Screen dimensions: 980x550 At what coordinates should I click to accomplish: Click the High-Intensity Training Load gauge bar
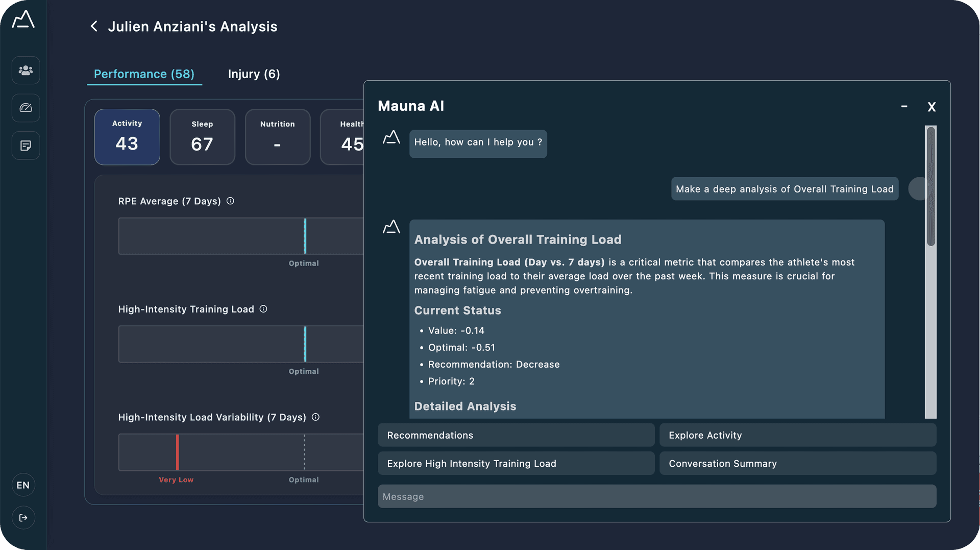click(241, 344)
